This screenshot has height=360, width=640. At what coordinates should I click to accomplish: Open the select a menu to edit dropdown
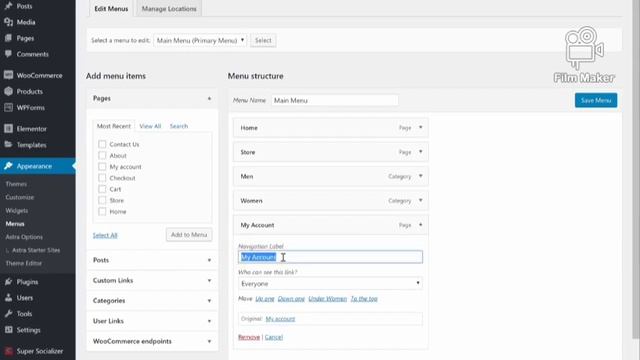[200, 40]
